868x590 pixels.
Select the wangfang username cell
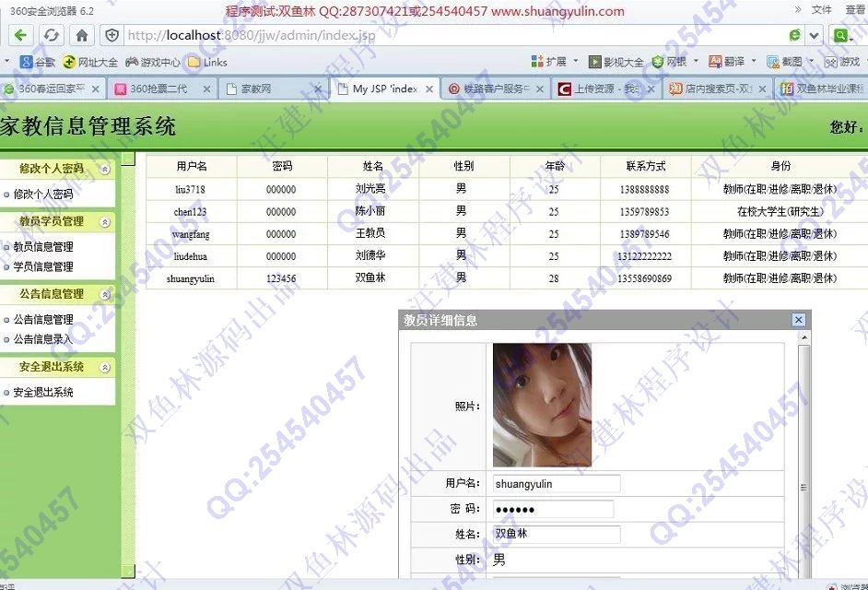point(192,234)
